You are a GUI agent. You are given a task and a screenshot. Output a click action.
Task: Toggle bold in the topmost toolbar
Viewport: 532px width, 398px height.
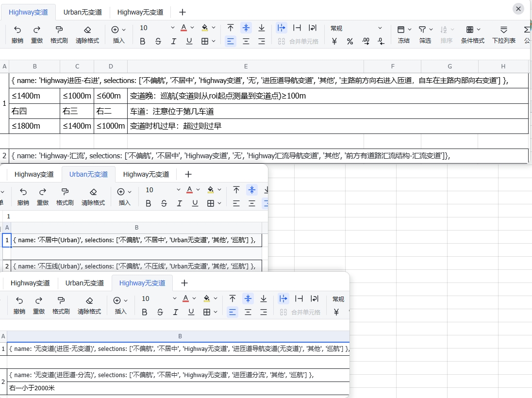click(143, 41)
